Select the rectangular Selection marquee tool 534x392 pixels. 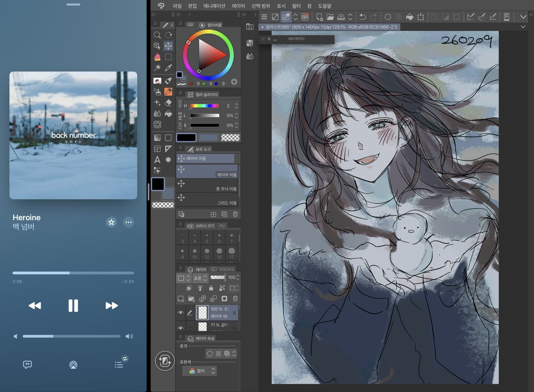tap(168, 57)
